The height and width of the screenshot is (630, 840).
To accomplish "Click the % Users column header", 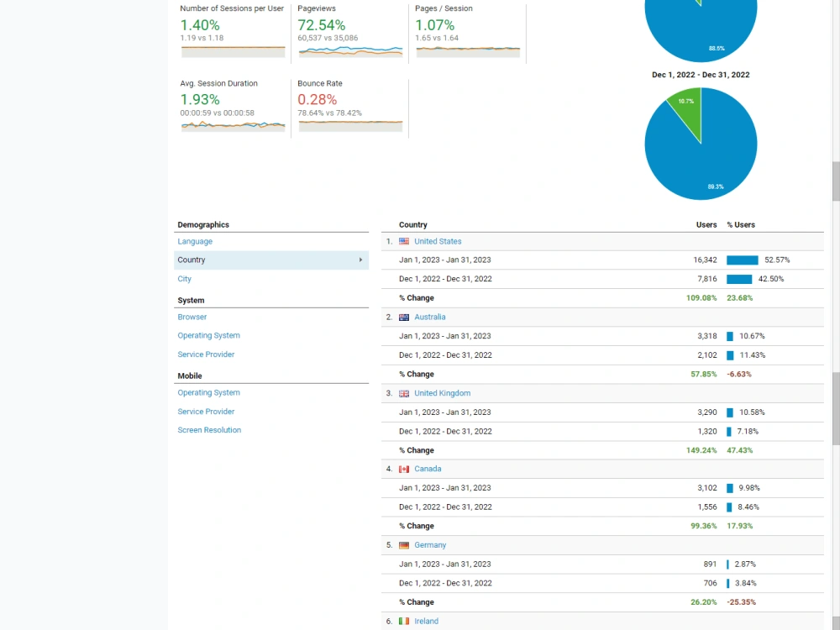I will click(741, 225).
